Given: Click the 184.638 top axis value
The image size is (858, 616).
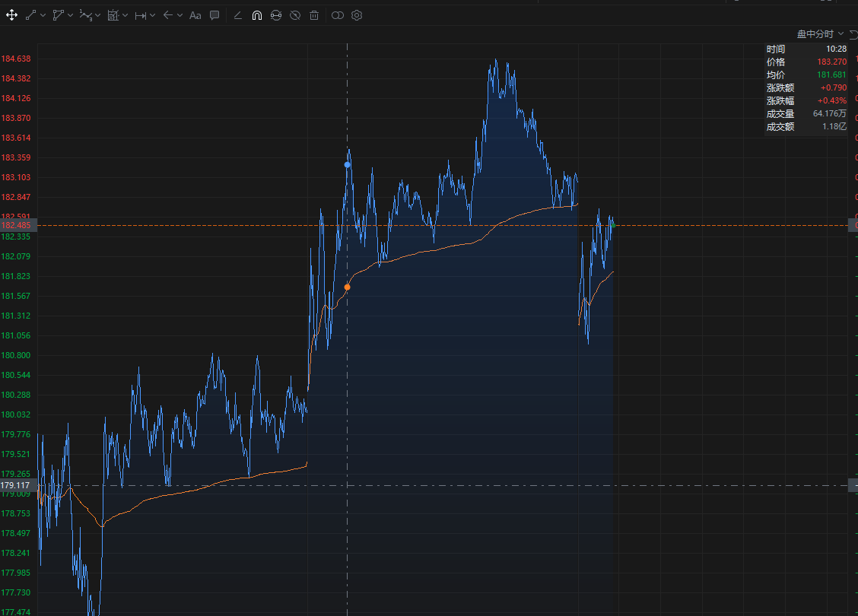Looking at the screenshot, I should click(16, 59).
